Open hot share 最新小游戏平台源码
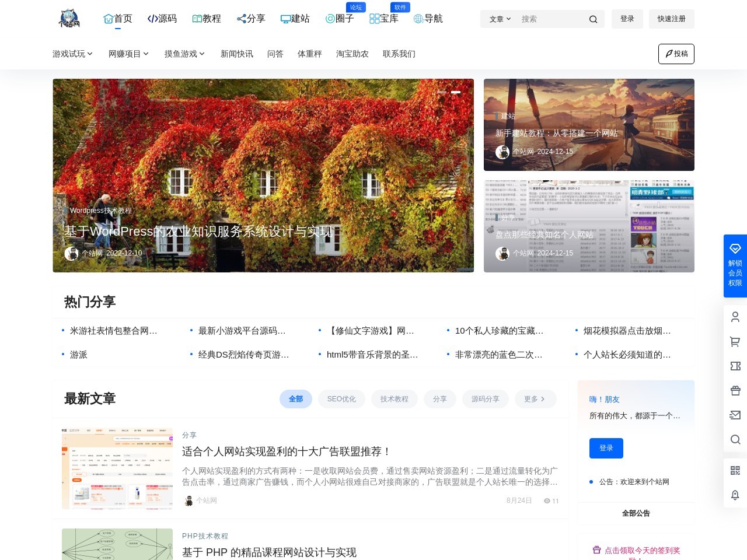 242,331
